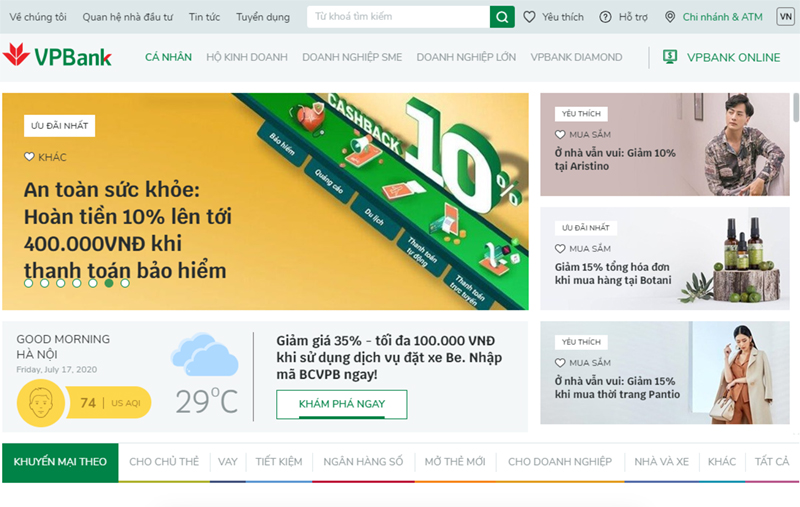Click the question mark icon beside Hỗ trợ

click(605, 17)
